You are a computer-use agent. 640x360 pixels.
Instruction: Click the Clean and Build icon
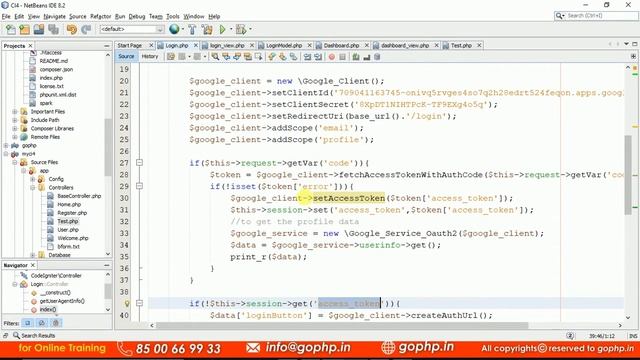click(207, 29)
